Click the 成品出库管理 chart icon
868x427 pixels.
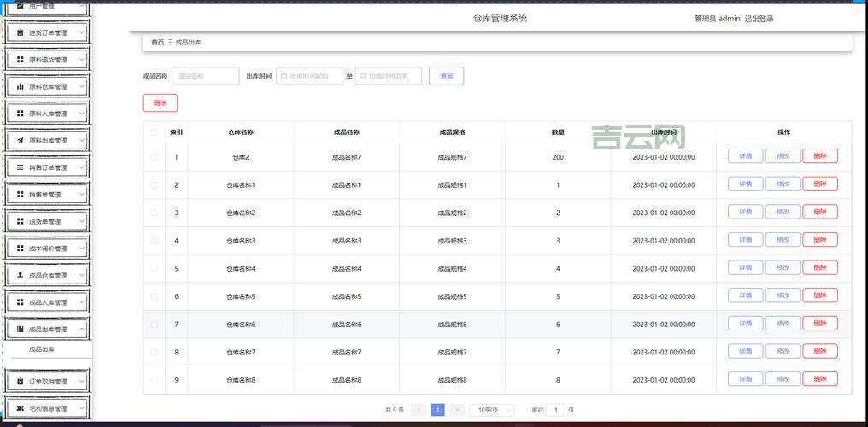(x=21, y=329)
